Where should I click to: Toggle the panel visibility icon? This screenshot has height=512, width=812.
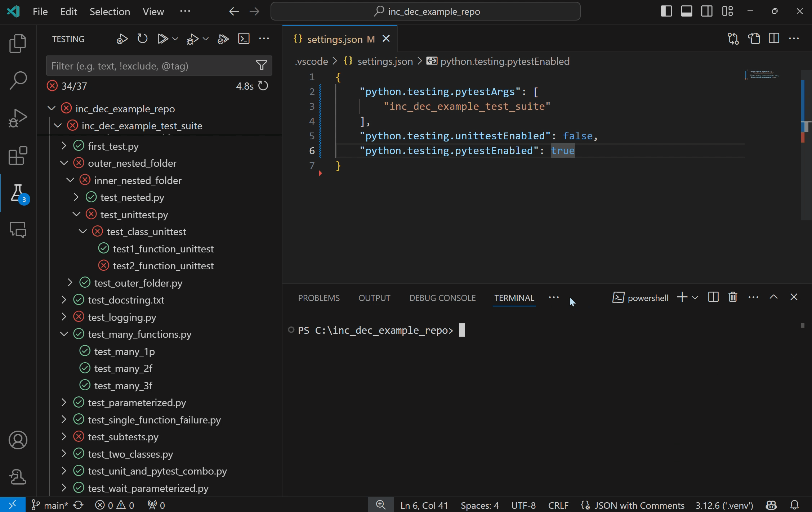point(686,11)
